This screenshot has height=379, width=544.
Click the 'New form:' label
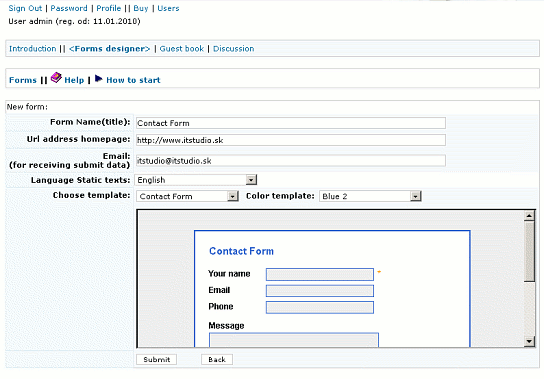(27, 107)
